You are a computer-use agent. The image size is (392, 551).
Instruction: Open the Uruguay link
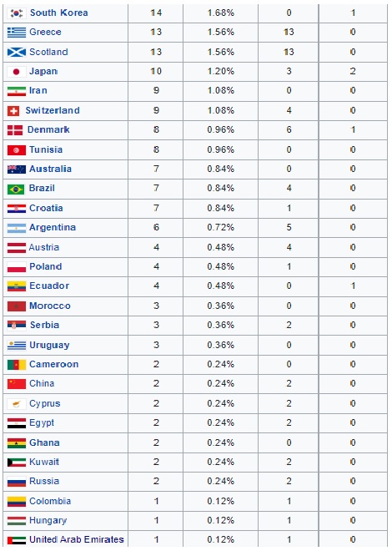(x=49, y=345)
